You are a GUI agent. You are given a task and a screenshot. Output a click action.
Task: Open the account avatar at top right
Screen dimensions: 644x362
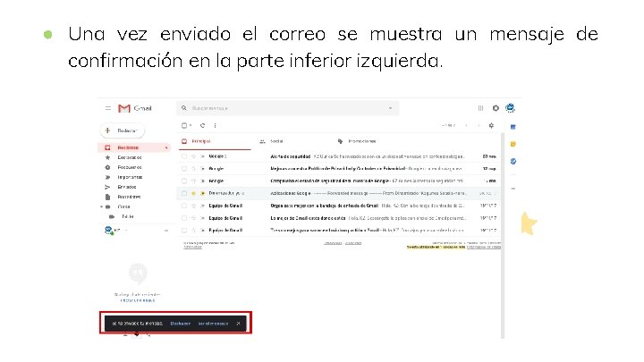click(510, 108)
